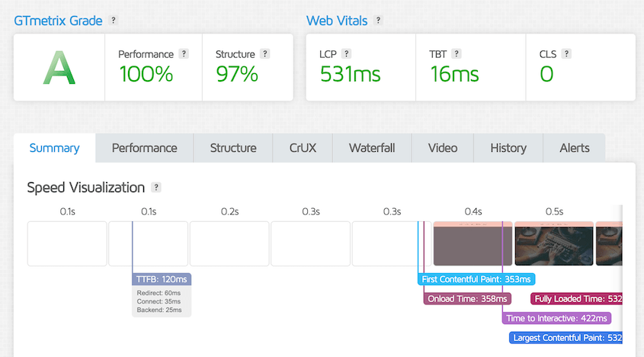This screenshot has height=357, width=644.
Task: Click help icon next to Web Vitals
Action: coord(378,20)
